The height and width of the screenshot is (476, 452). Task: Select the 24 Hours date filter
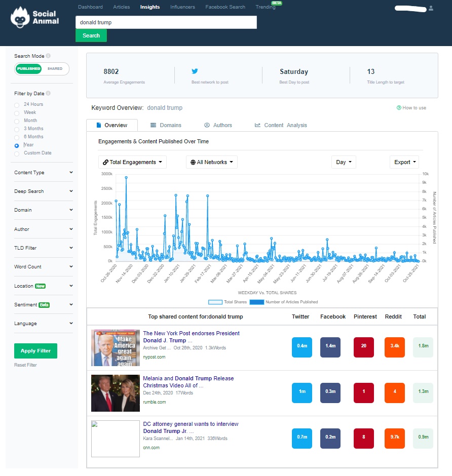(17, 105)
